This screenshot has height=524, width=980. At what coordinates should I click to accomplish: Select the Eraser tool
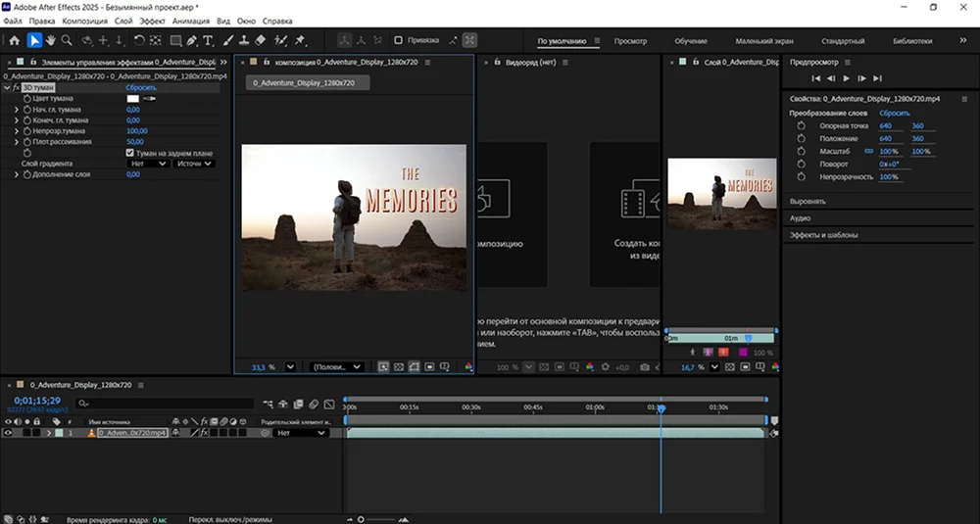260,40
